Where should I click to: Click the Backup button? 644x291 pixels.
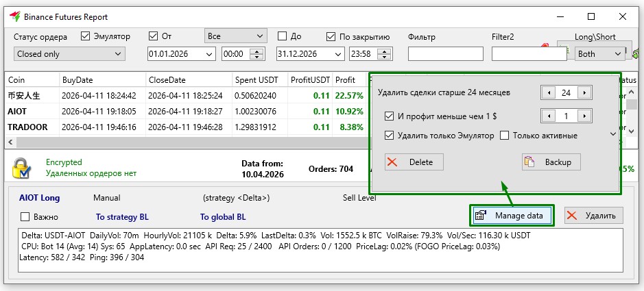[x=551, y=162]
